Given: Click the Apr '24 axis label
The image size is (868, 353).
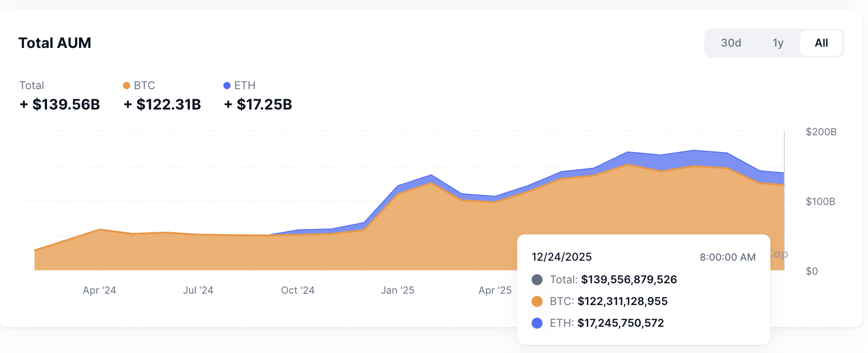Looking at the screenshot, I should point(99,291).
